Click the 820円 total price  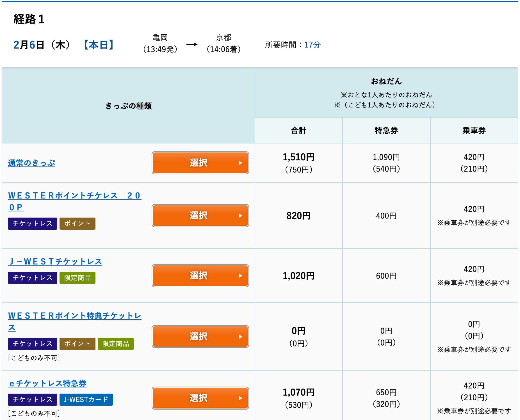(x=298, y=216)
